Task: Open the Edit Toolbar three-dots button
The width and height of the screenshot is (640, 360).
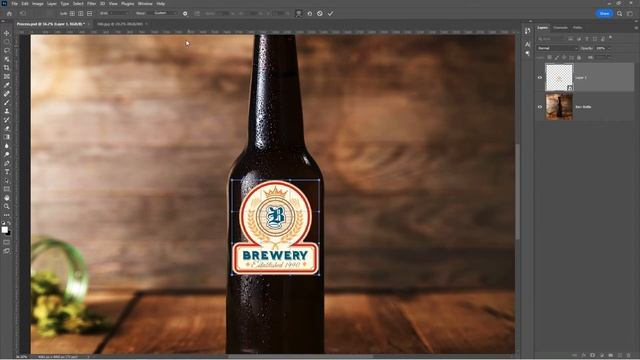Action: [x=7, y=215]
